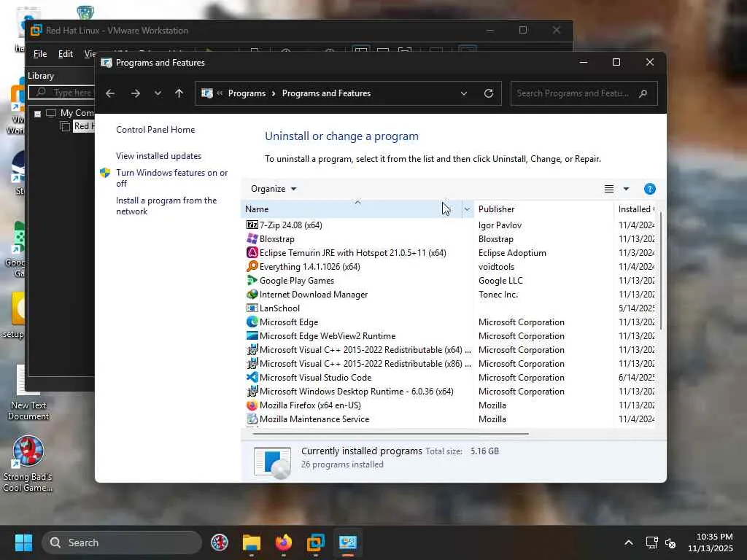
Task: Select Microsoft Visual C++ (x64) row icon
Action: click(x=252, y=349)
